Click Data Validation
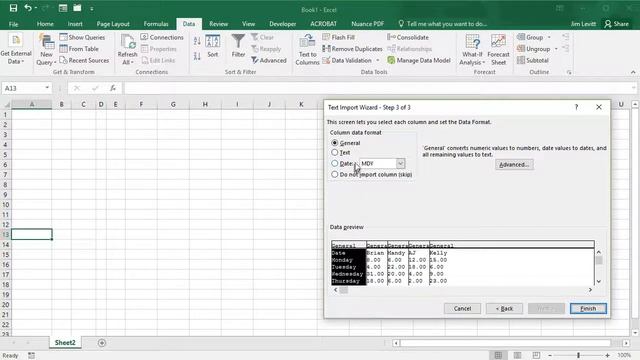 (347, 60)
